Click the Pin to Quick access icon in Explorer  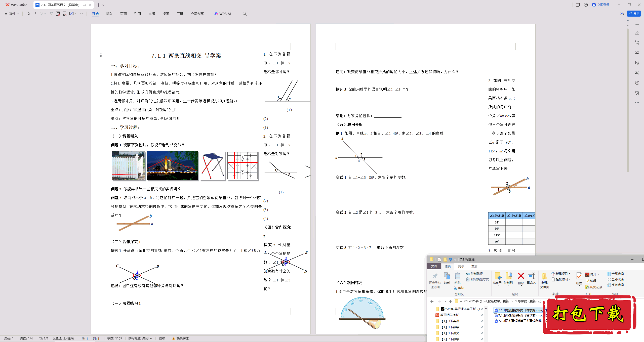(x=435, y=276)
